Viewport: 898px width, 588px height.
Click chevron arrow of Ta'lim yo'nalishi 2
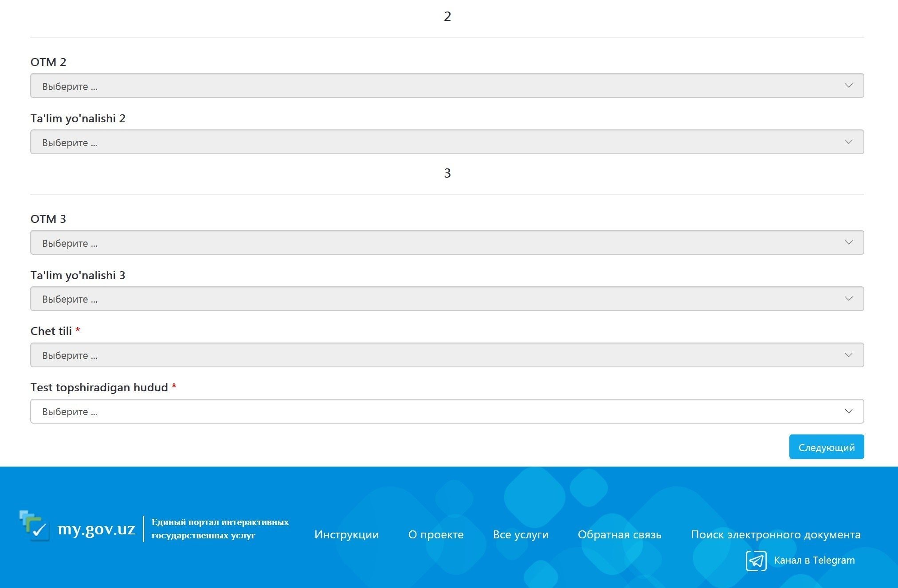pyautogui.click(x=848, y=142)
